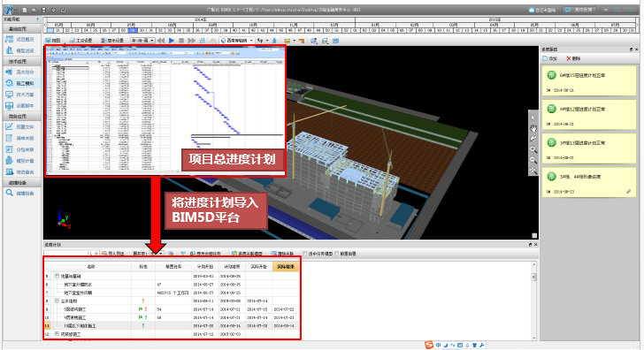Select the hand pan tool on viewport
The width and height of the screenshot is (644, 350).
533,128
